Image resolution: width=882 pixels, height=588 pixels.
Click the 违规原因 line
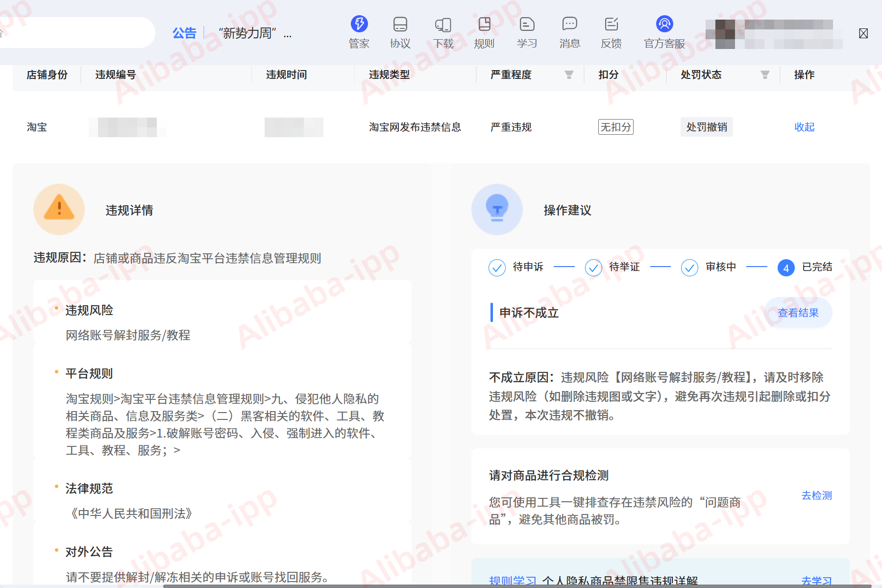177,258
